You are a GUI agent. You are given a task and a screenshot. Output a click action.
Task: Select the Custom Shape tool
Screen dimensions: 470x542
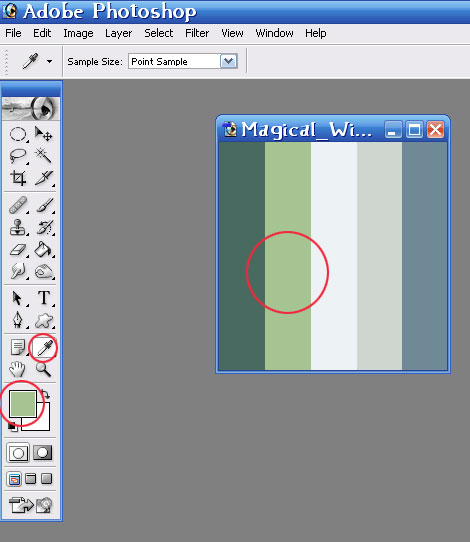click(x=44, y=321)
